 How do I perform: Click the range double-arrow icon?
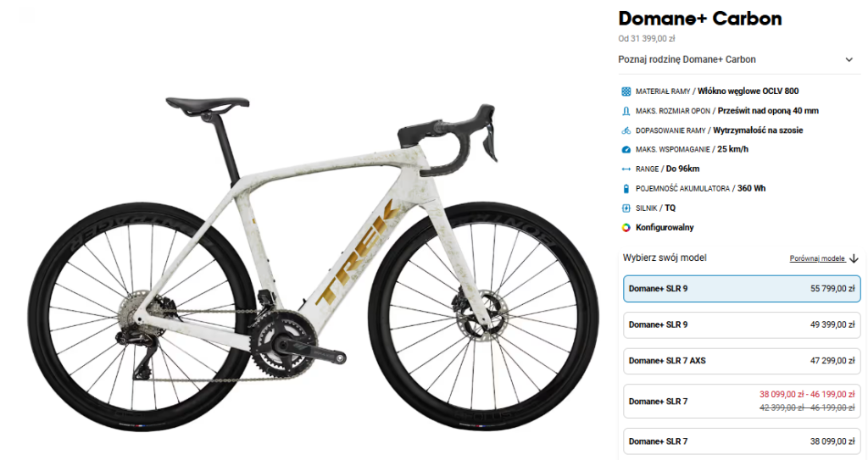click(626, 169)
